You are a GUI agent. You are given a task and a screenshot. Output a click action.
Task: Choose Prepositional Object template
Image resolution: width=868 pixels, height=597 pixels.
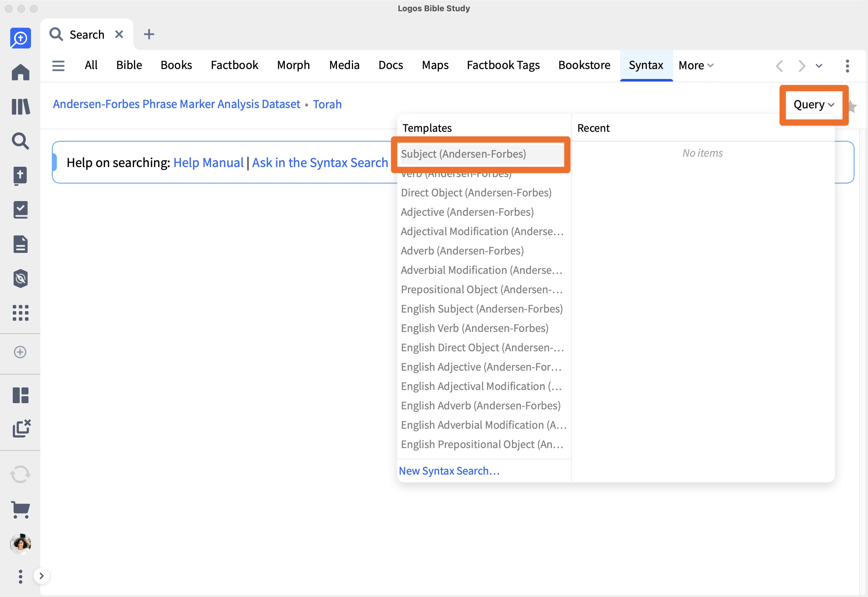482,289
